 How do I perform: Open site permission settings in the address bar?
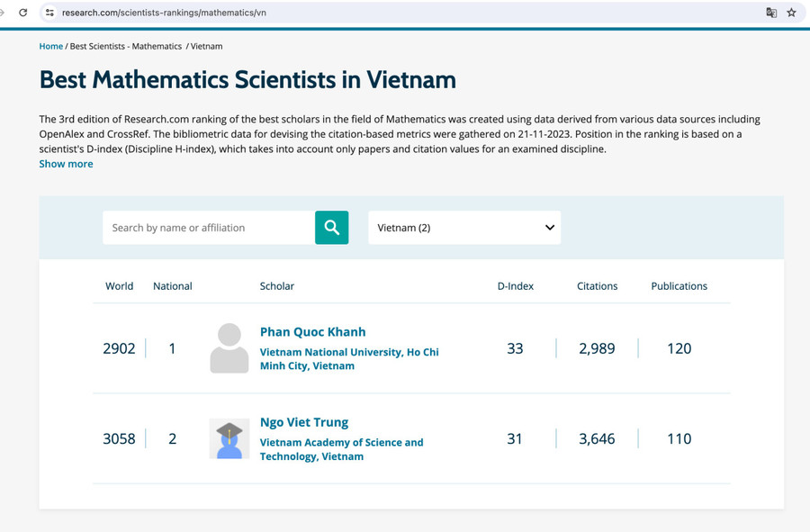pyautogui.click(x=49, y=13)
